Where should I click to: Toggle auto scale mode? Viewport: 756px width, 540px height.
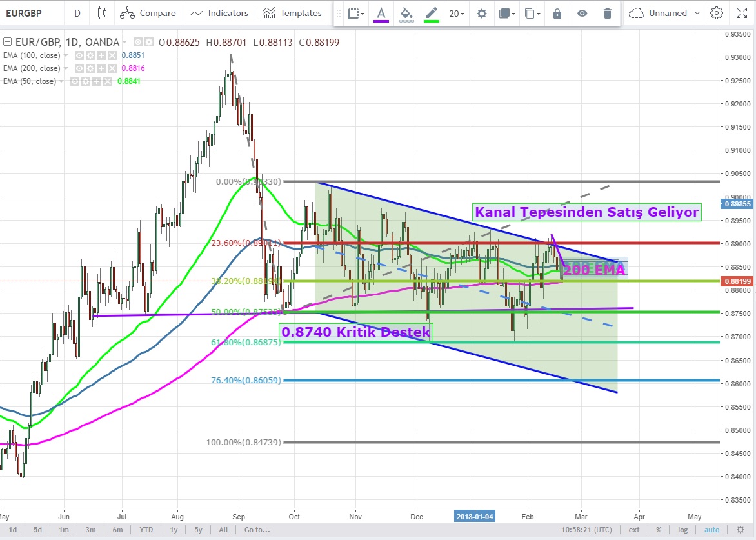tap(711, 530)
